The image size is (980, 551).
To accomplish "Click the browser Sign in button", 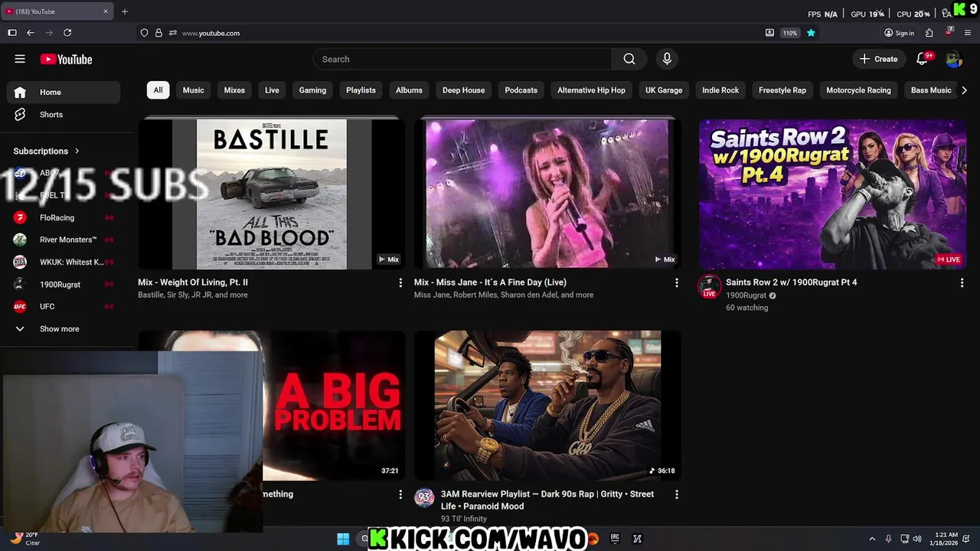I will (899, 33).
